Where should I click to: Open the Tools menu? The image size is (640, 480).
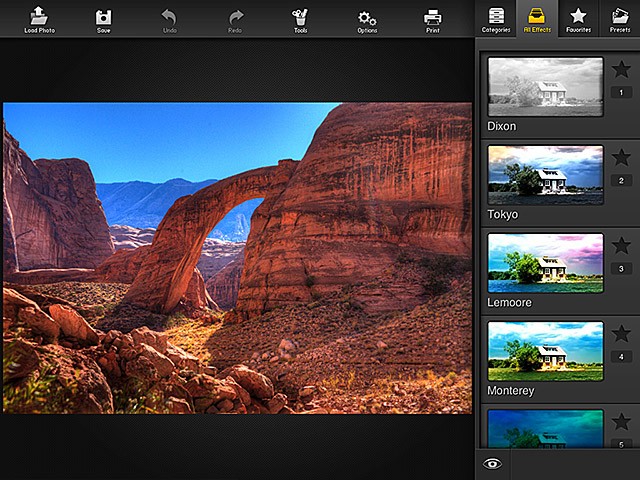click(x=300, y=17)
